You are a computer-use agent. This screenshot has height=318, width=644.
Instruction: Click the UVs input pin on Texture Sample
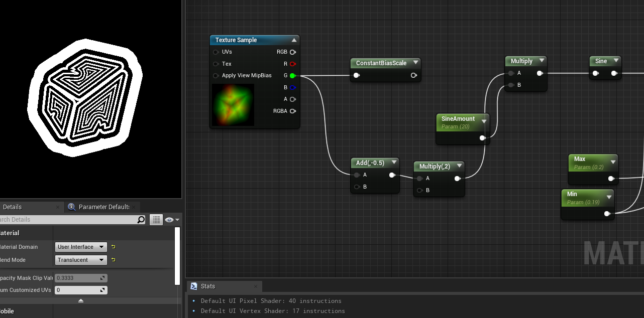(x=216, y=52)
